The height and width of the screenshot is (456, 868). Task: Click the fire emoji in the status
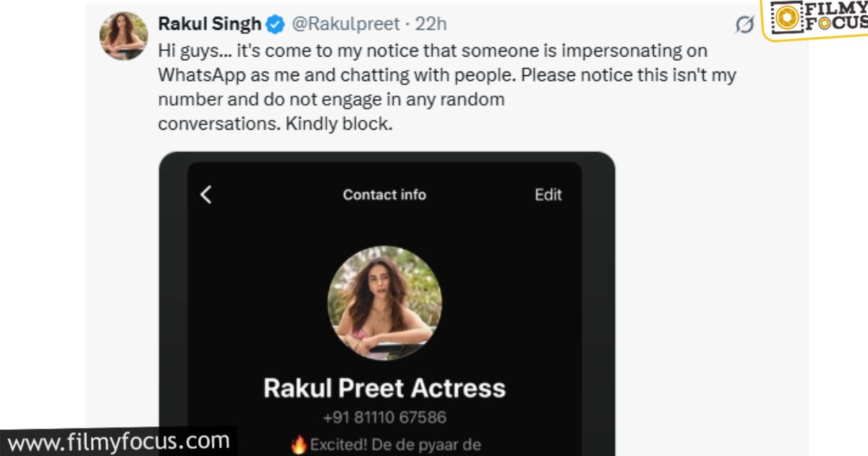click(299, 445)
